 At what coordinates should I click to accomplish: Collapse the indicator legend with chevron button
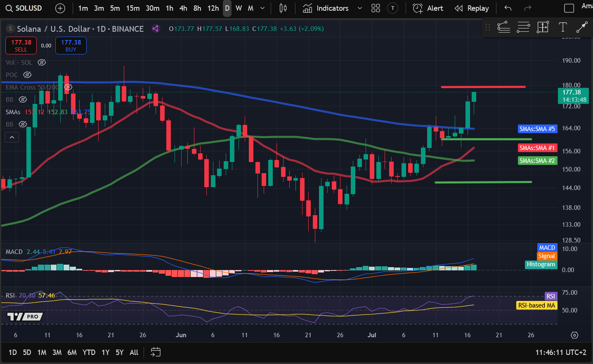(x=12, y=137)
